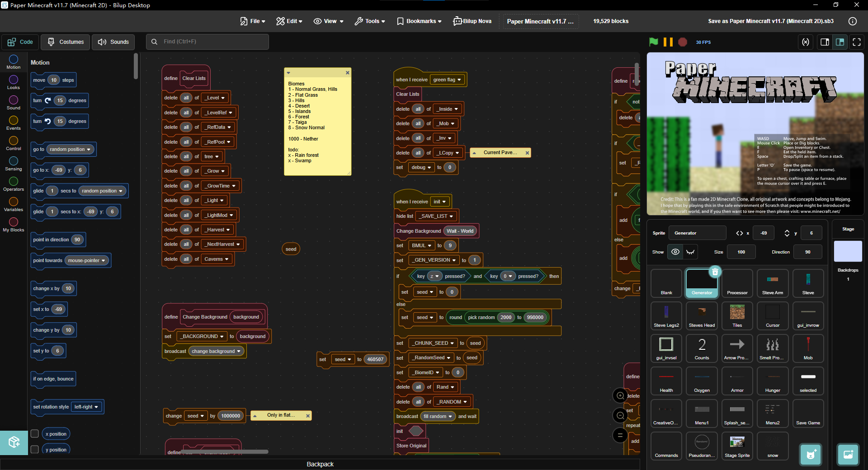Open the Edit menu
868x470 pixels.
pos(289,21)
